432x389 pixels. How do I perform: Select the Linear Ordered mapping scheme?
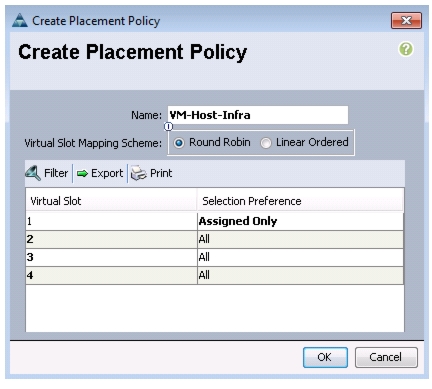(x=266, y=143)
